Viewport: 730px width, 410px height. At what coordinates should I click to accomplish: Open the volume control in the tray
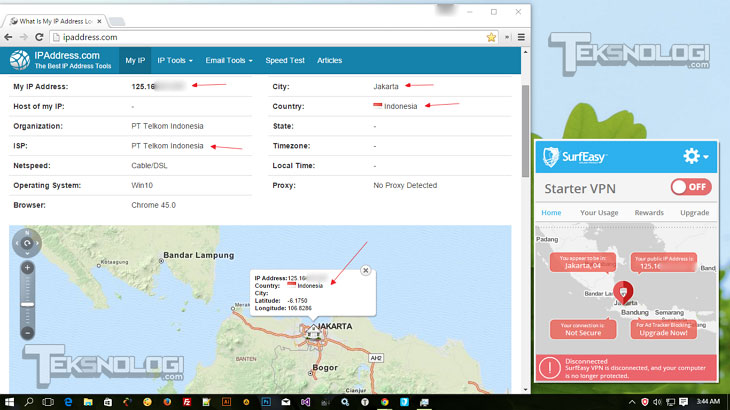[657, 402]
